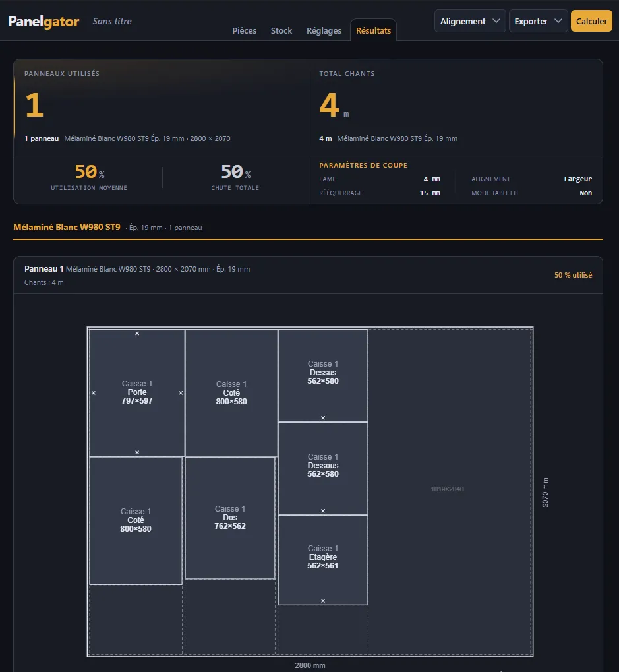Click the right edge-band mark on Porte

coord(181,393)
